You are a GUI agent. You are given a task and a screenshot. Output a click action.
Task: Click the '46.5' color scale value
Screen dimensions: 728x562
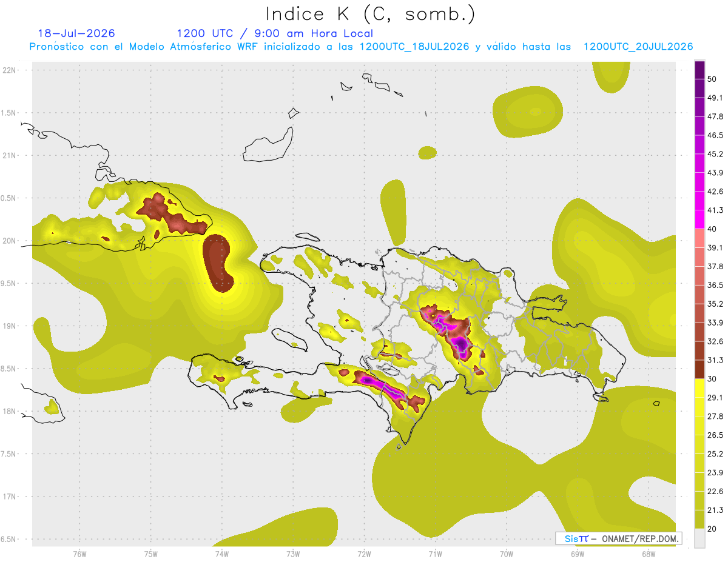[715, 135]
